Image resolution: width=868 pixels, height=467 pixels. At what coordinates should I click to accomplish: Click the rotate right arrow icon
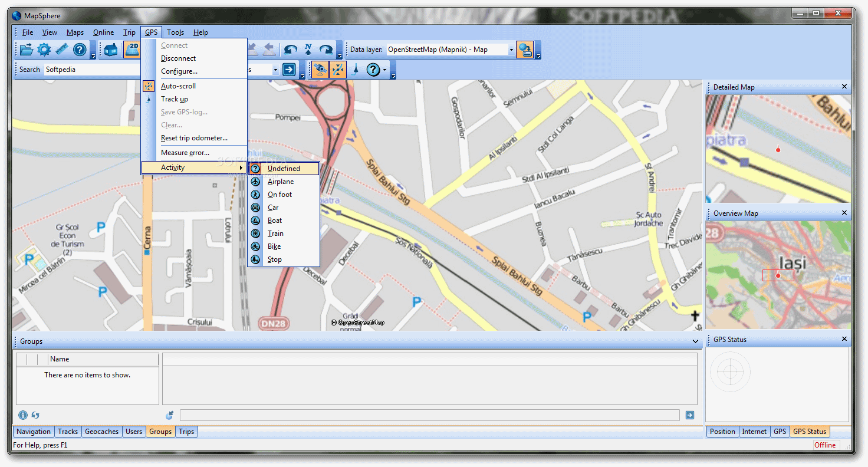tap(325, 50)
